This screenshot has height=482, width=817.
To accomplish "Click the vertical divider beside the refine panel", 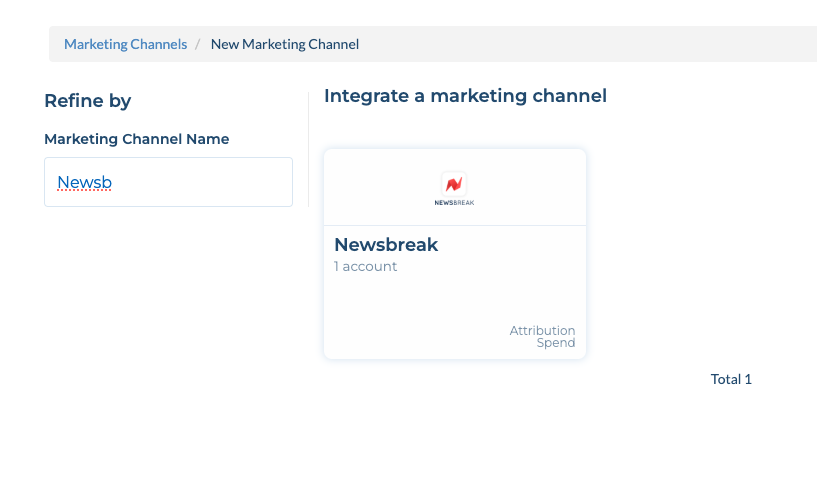I will point(308,150).
